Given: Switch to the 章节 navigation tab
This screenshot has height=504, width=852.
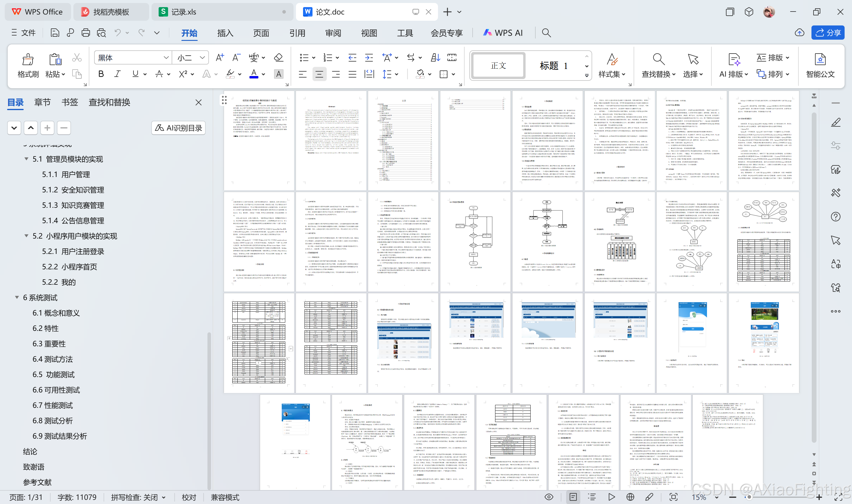Looking at the screenshot, I should point(42,102).
